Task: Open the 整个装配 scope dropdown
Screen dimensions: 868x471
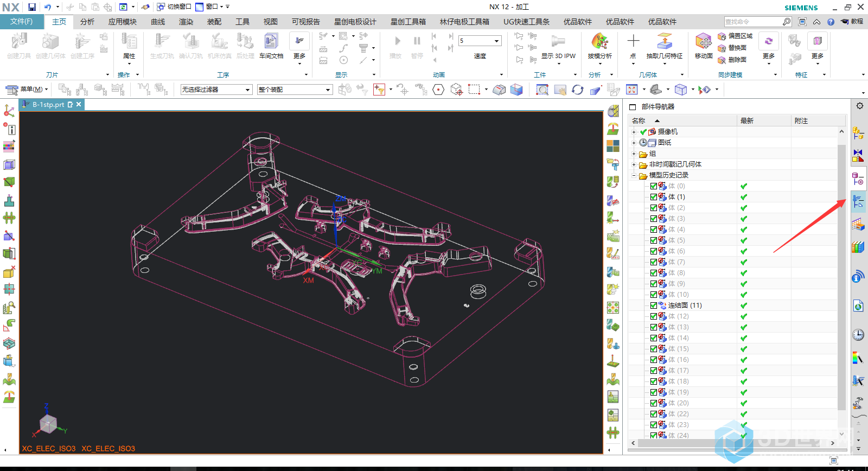Action: pyautogui.click(x=295, y=90)
